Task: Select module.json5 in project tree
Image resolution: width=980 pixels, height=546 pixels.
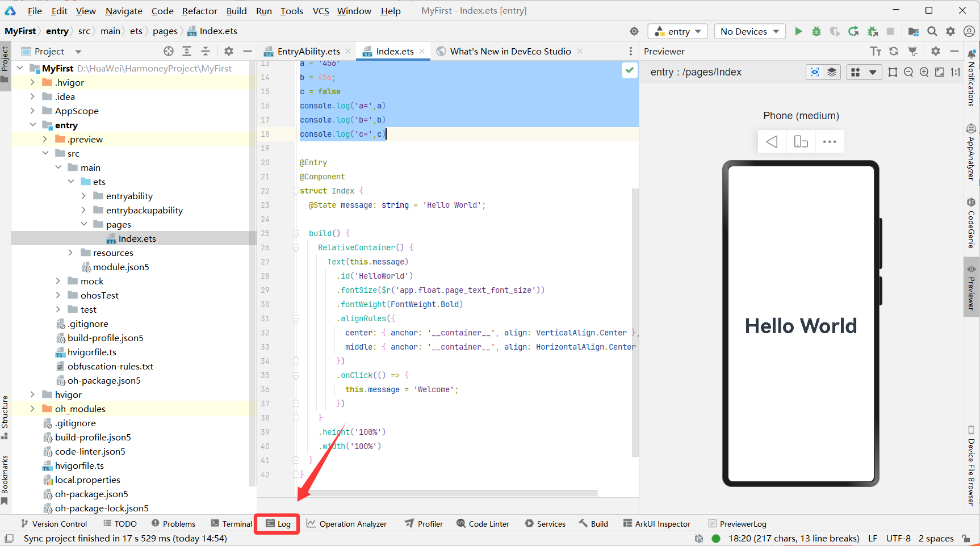Action: pos(121,267)
